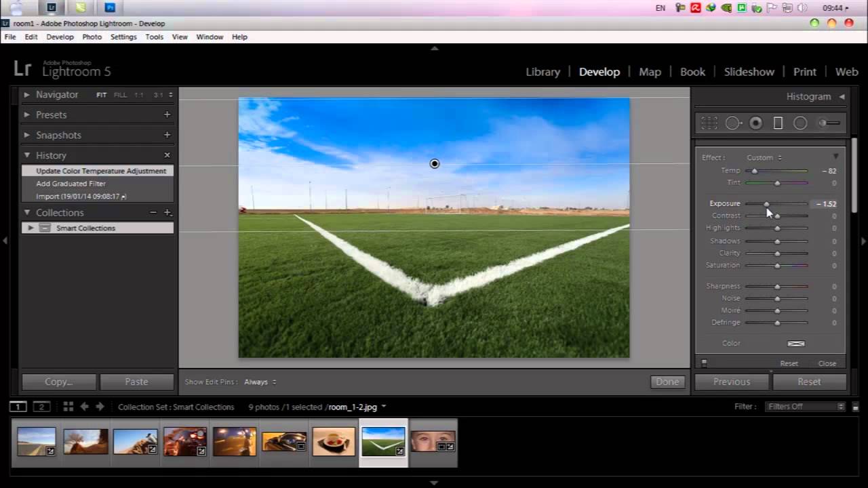The height and width of the screenshot is (488, 868).
Task: Set Navigator zoom to FILL
Action: click(120, 95)
